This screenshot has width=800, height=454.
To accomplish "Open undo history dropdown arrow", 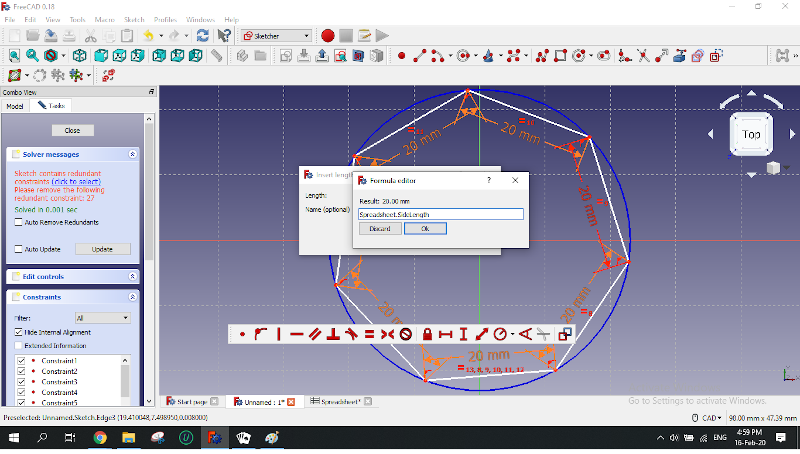I will (161, 36).
